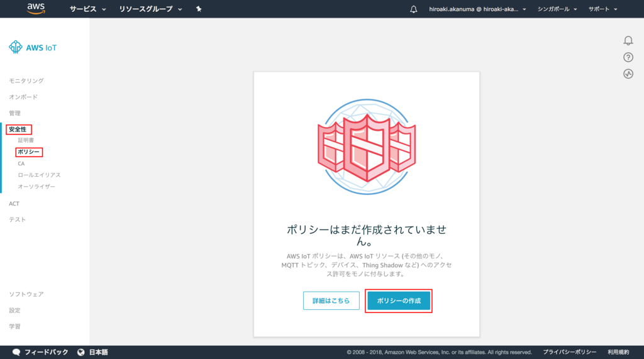
Task: Open the シンガポール region dropdown
Action: click(557, 9)
